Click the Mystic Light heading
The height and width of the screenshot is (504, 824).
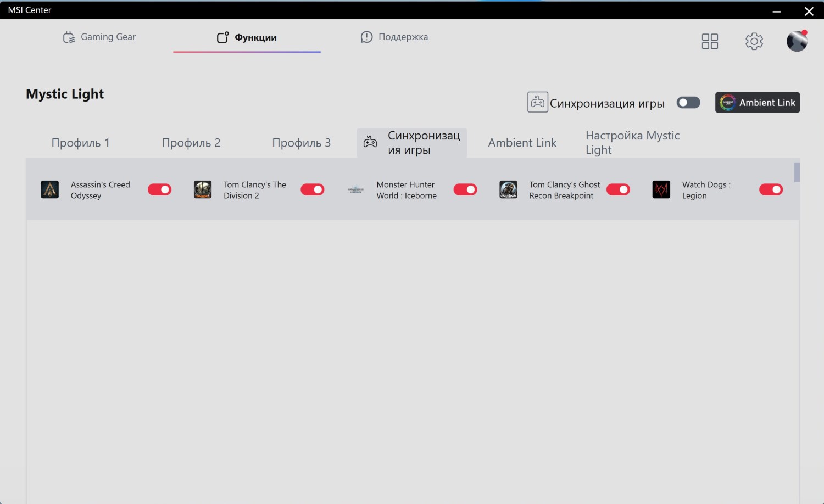coord(65,94)
